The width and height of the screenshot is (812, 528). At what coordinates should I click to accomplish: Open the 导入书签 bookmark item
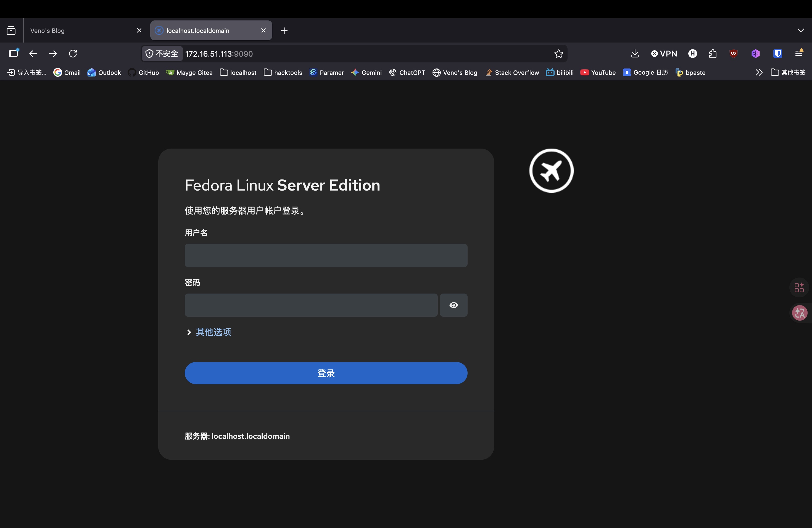point(27,72)
